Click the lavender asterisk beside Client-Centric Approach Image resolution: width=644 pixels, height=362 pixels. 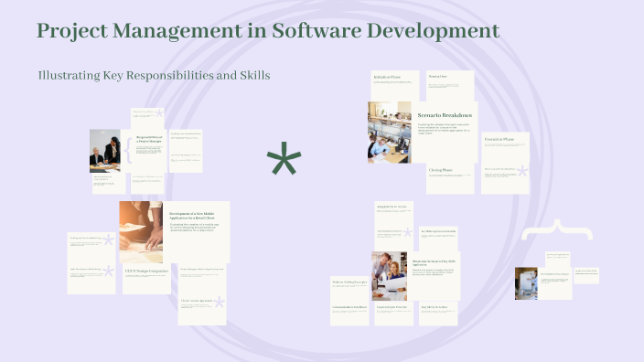click(x=219, y=303)
